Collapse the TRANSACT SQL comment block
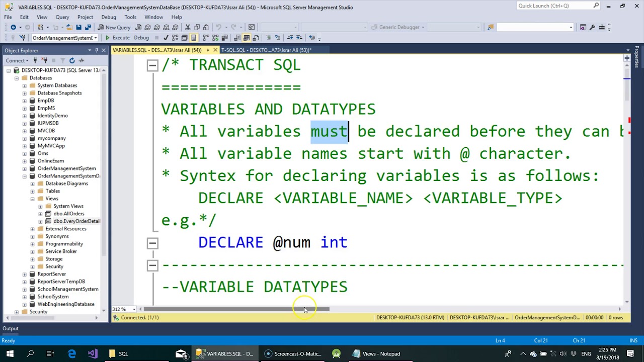The width and height of the screenshot is (644, 362). [152, 65]
